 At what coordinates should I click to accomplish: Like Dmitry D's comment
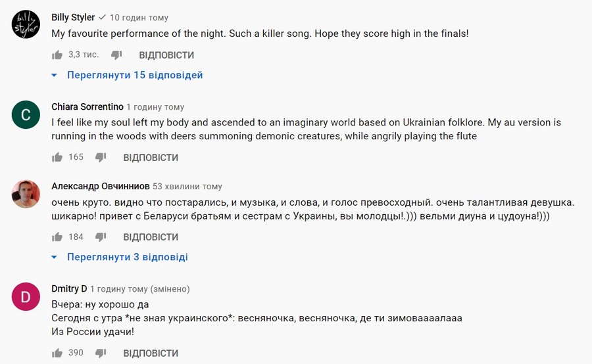coord(57,353)
